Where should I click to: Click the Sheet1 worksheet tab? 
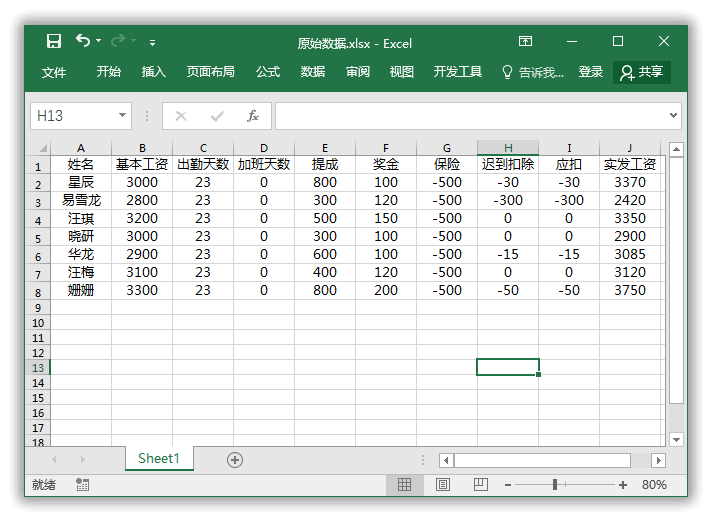click(x=159, y=459)
